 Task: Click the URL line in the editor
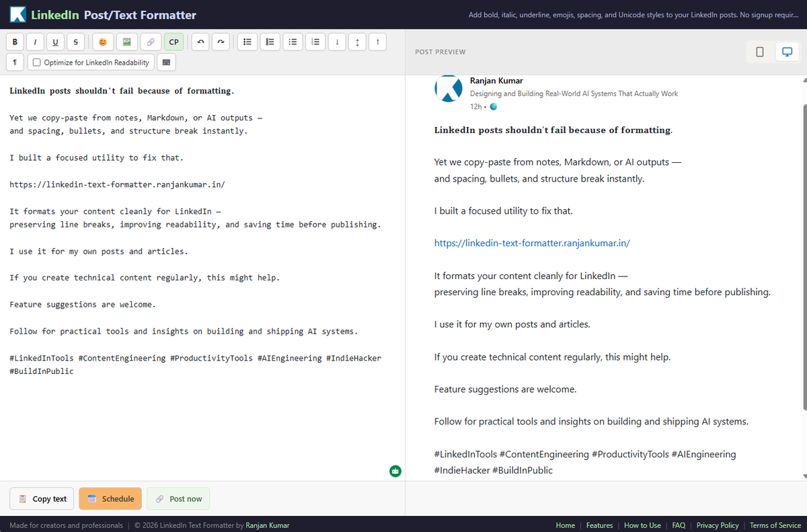click(117, 184)
